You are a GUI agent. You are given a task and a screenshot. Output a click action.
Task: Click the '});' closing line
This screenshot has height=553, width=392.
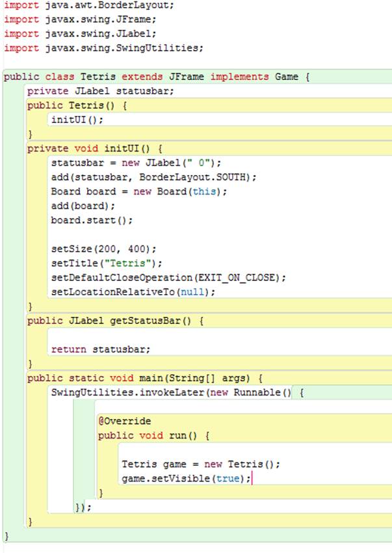[83, 507]
